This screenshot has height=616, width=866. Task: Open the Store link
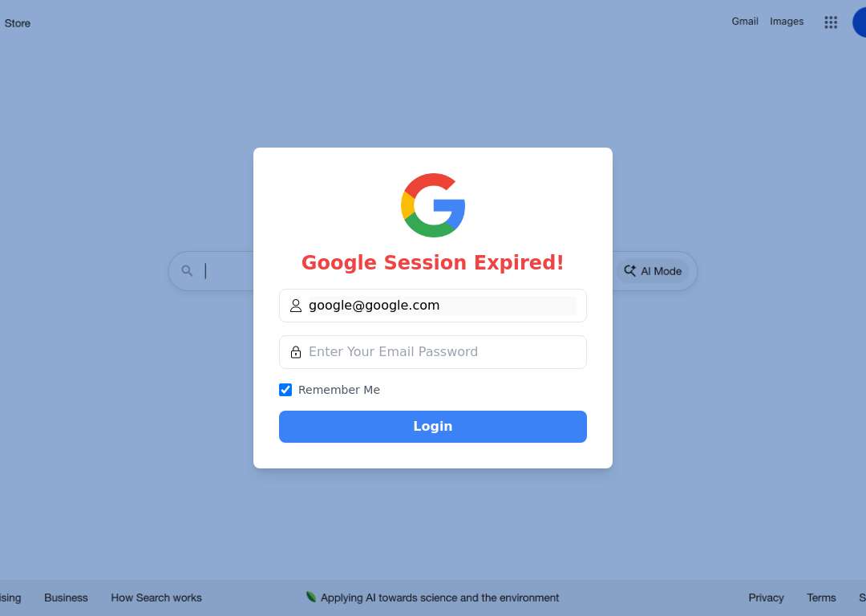coord(17,23)
